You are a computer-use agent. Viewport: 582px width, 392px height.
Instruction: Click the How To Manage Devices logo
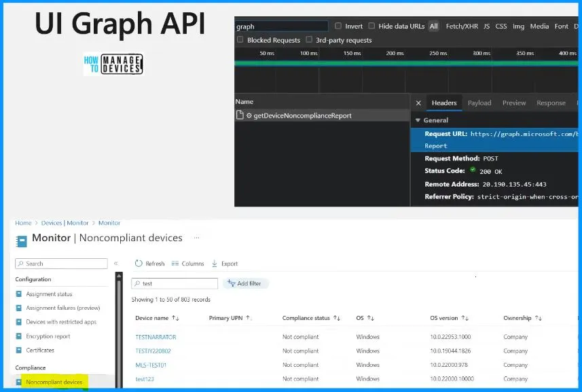(113, 65)
